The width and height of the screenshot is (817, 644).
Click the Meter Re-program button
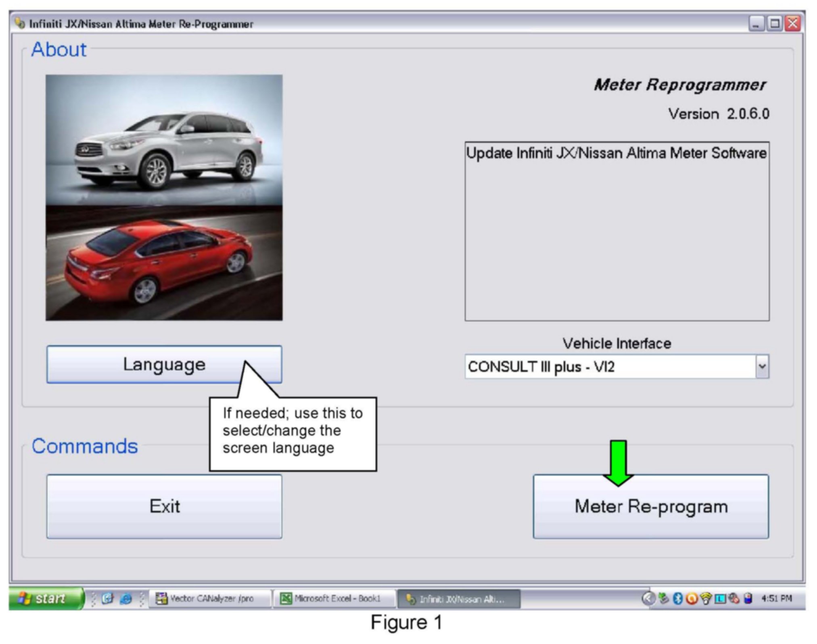[x=650, y=506]
